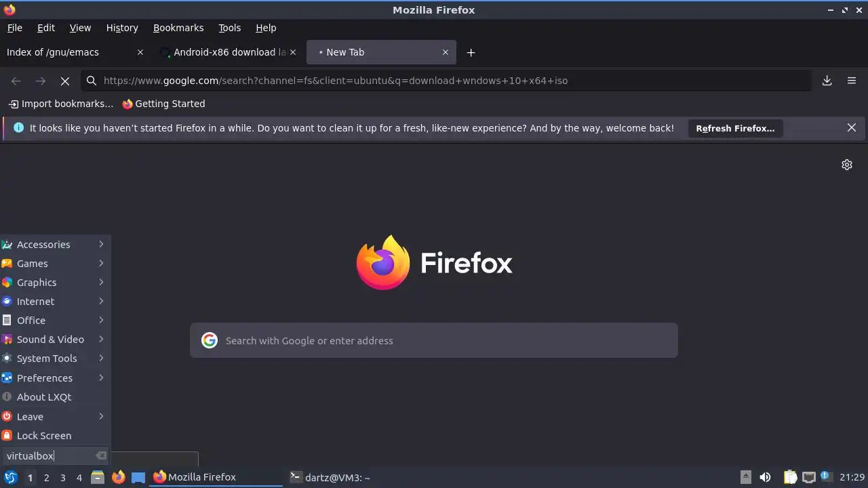This screenshot has width=868, height=488.
Task: Switch to Mozilla Firefox taskbar window
Action: [216, 477]
